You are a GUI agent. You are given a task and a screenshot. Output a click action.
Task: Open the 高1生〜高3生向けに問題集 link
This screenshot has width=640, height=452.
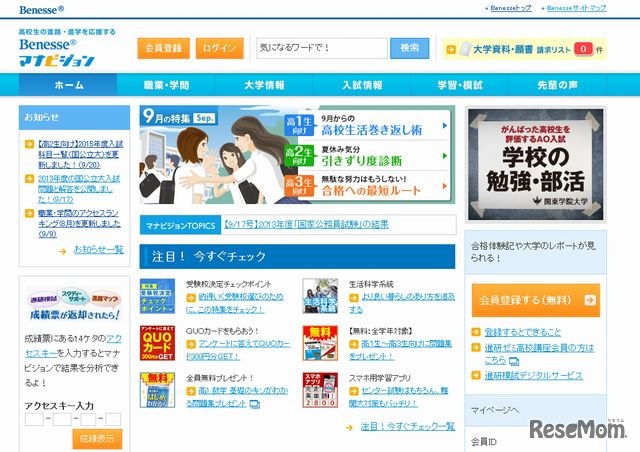(x=400, y=350)
